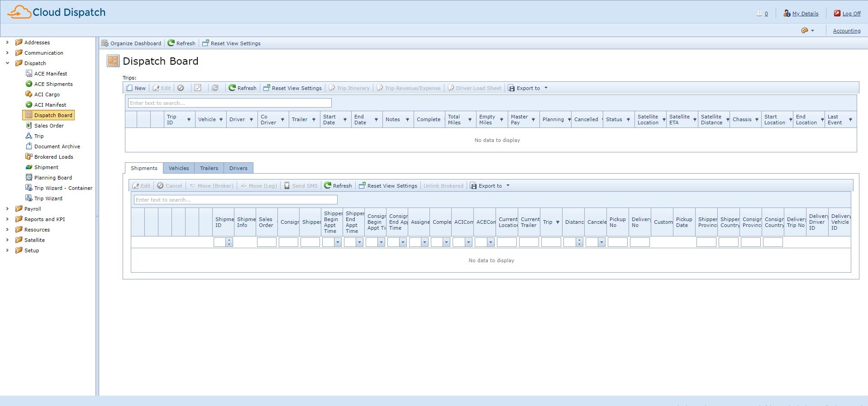Expand the Setup folder

7,250
